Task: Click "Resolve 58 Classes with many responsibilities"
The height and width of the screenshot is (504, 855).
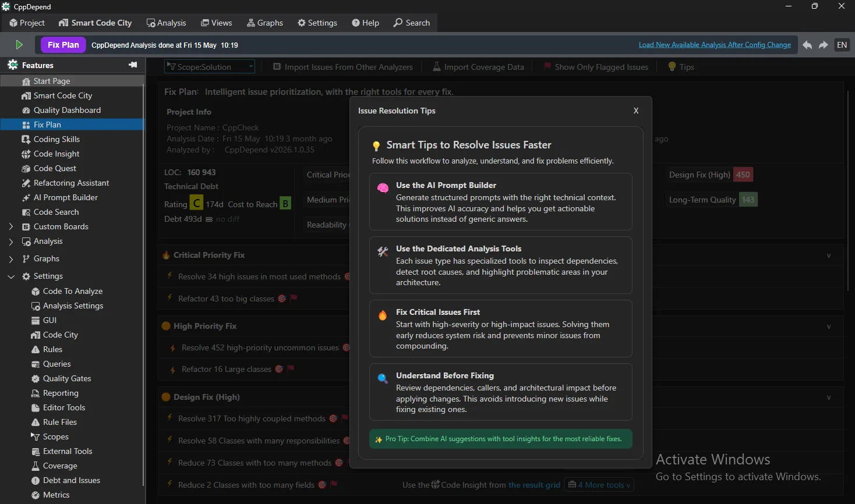Action: (x=259, y=441)
